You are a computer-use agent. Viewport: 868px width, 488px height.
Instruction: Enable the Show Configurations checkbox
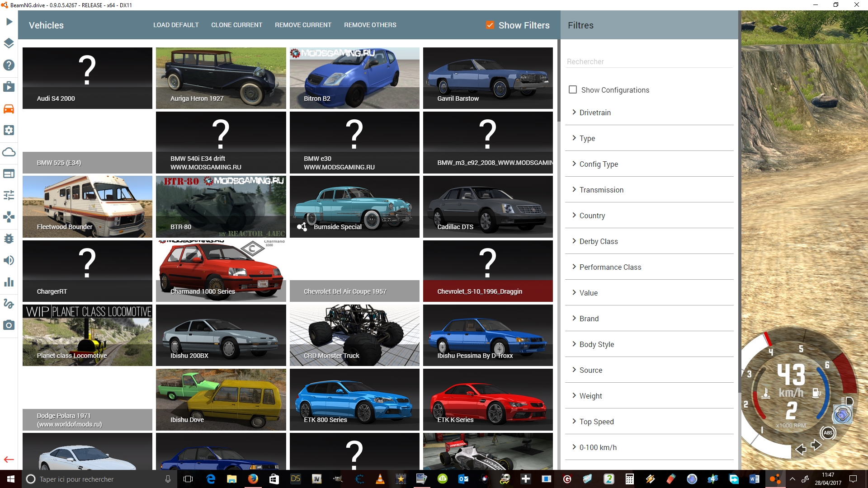[x=573, y=89]
